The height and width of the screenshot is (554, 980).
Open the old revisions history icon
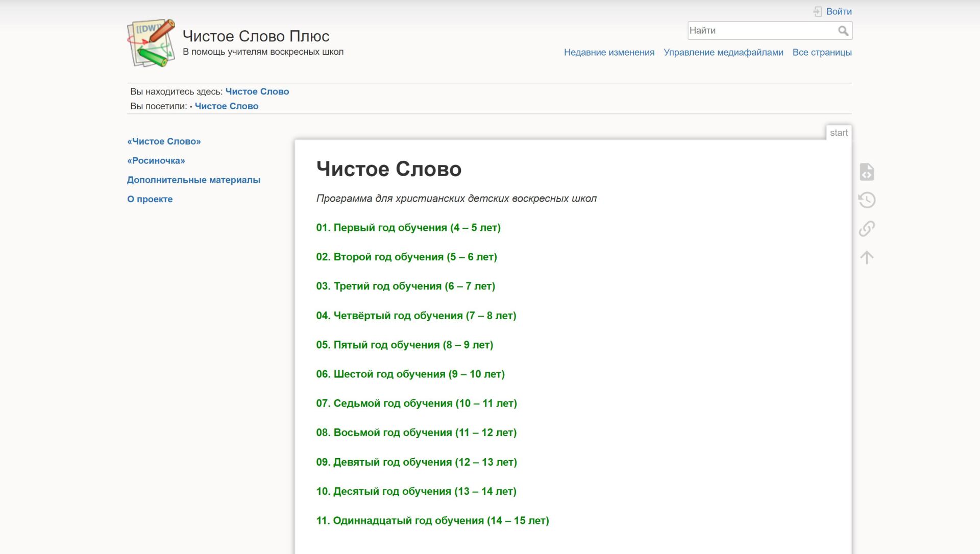(x=867, y=200)
